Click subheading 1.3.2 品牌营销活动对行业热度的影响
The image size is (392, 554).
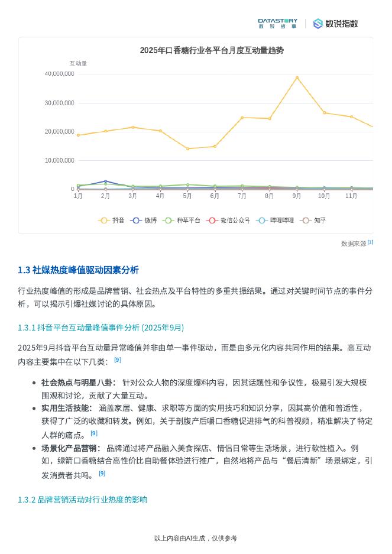pos(82,500)
